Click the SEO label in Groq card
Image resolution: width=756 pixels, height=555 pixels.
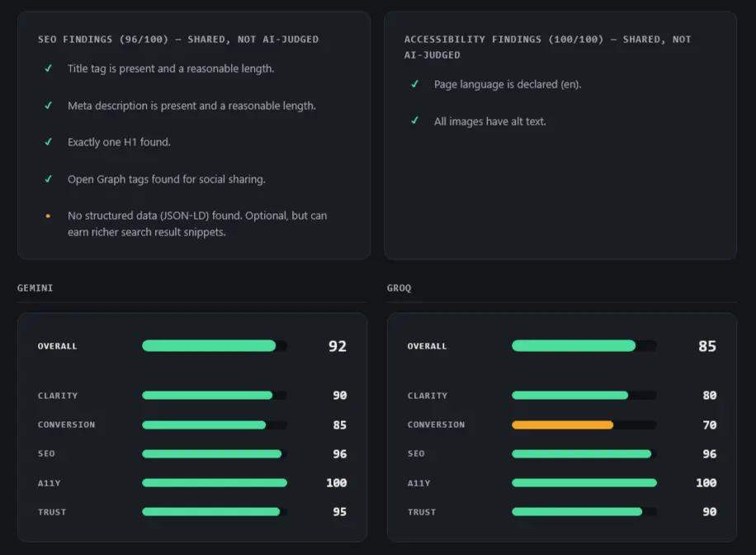416,453
